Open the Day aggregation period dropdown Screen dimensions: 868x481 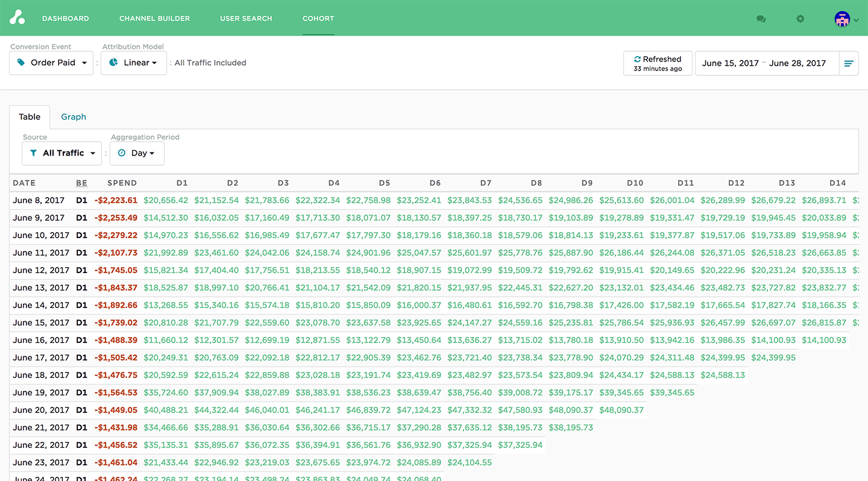click(137, 153)
